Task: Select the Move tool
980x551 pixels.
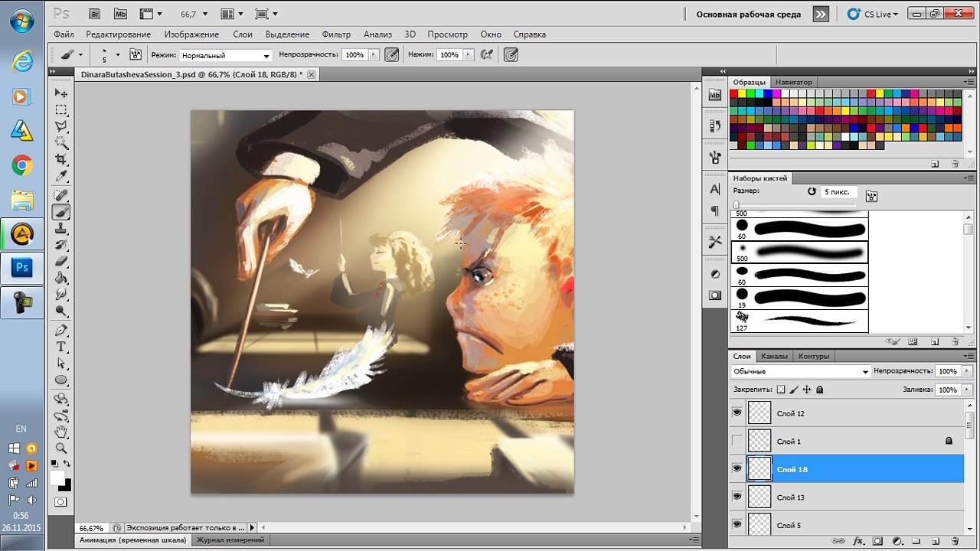Action: pyautogui.click(x=61, y=93)
